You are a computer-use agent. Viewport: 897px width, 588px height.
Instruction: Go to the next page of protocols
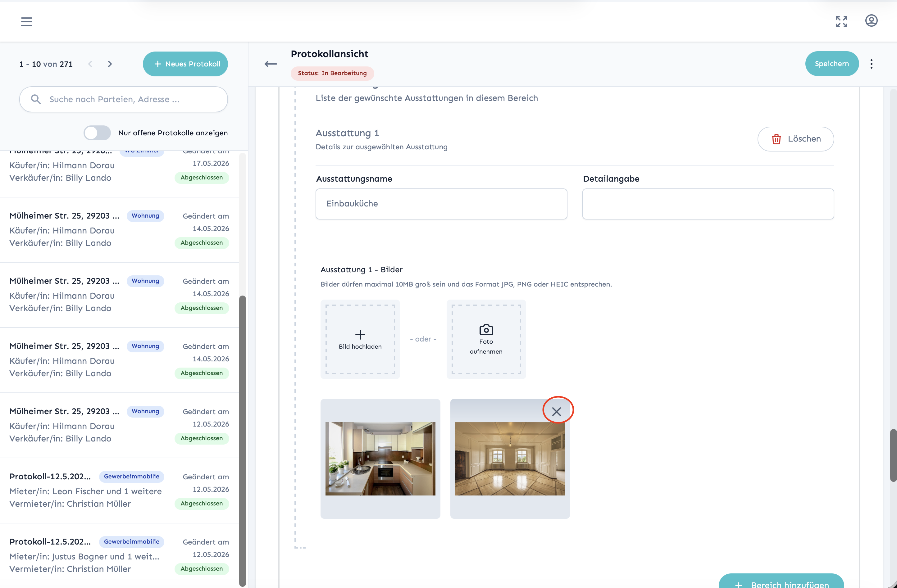coord(110,64)
